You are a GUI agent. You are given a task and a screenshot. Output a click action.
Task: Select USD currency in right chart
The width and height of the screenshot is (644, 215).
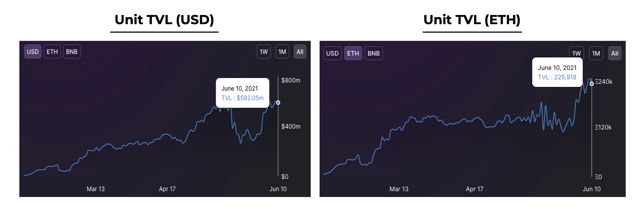pyautogui.click(x=332, y=53)
